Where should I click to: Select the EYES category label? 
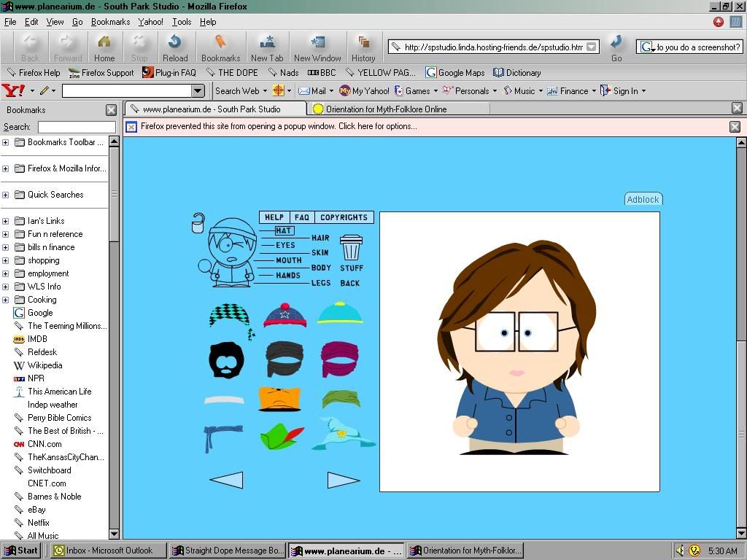285,246
